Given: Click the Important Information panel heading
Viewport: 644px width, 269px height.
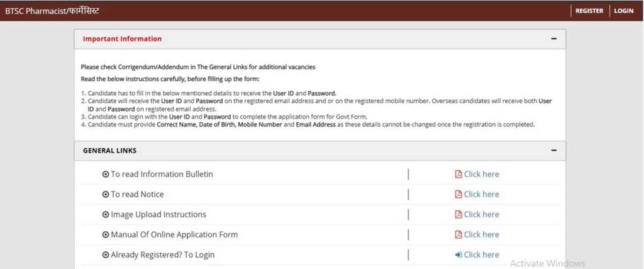Looking at the screenshot, I should (x=123, y=39).
